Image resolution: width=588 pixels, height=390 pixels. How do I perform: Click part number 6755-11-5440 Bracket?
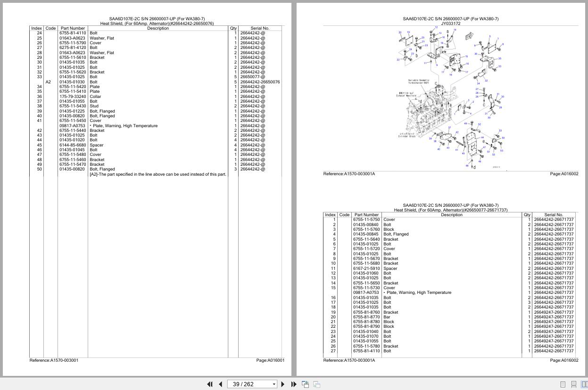73,130
